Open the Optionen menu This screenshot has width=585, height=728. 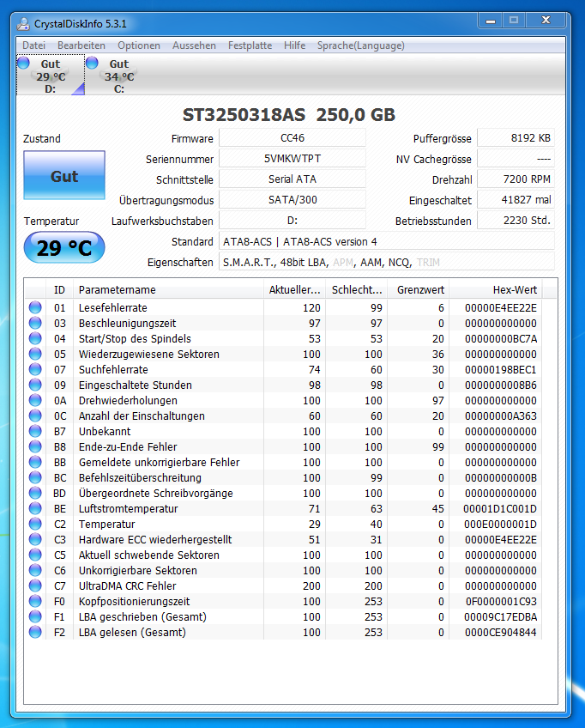click(139, 45)
